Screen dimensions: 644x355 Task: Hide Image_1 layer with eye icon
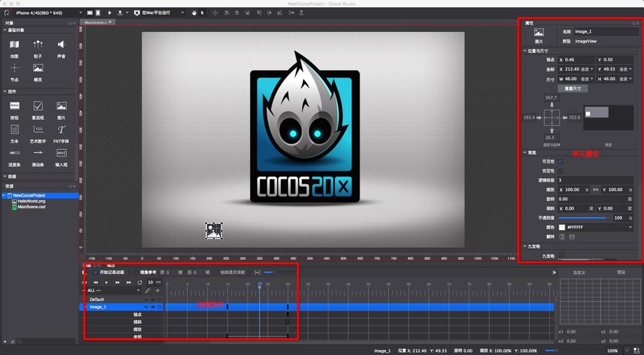(x=153, y=307)
